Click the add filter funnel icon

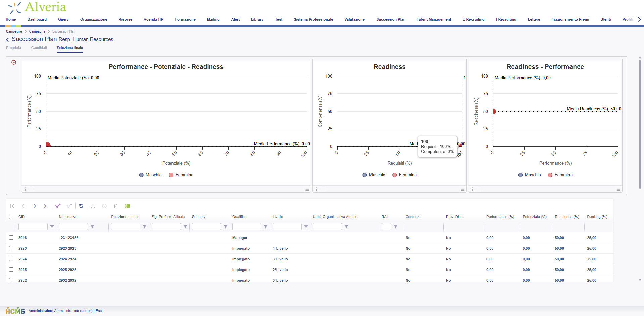click(x=58, y=206)
